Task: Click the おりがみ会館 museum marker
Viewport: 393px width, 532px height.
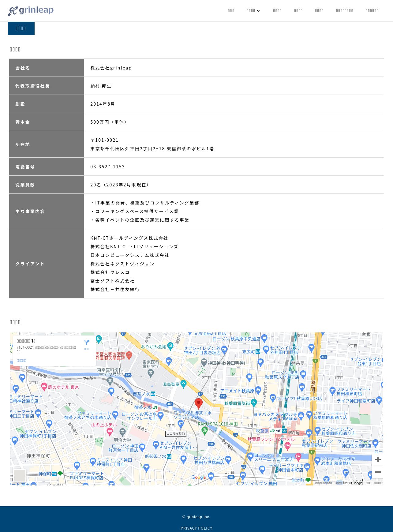Action: (x=170, y=346)
